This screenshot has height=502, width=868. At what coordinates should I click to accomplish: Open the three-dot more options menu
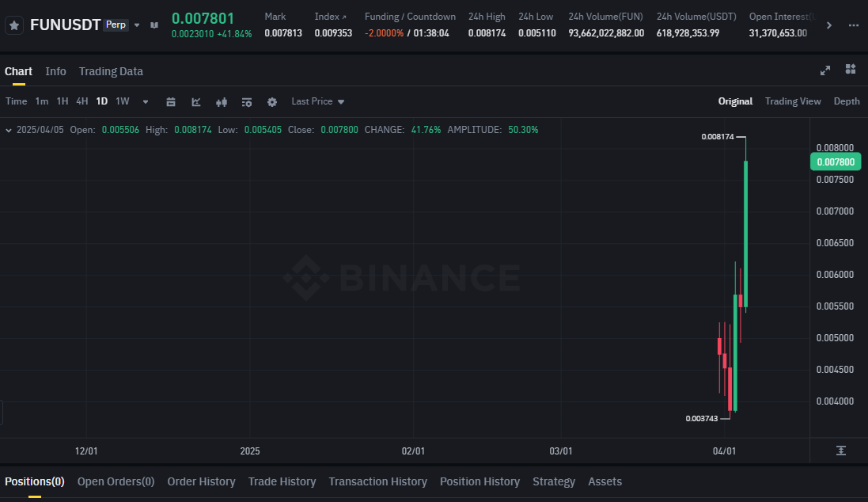854,25
